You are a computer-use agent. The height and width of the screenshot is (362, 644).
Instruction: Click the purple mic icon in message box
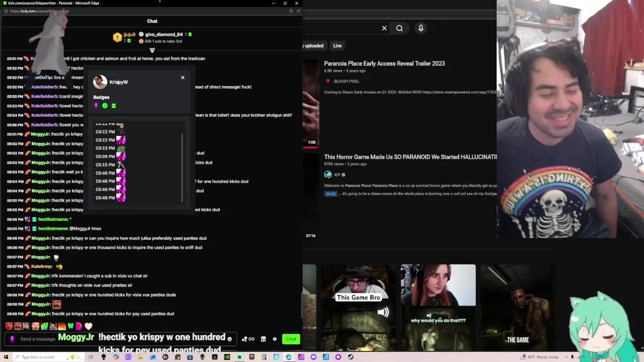[x=12, y=339]
